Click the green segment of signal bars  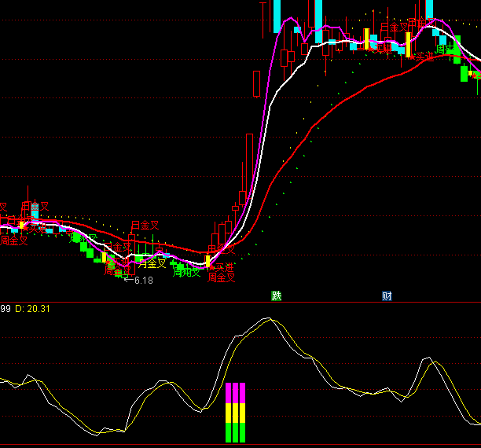[x=236, y=432]
